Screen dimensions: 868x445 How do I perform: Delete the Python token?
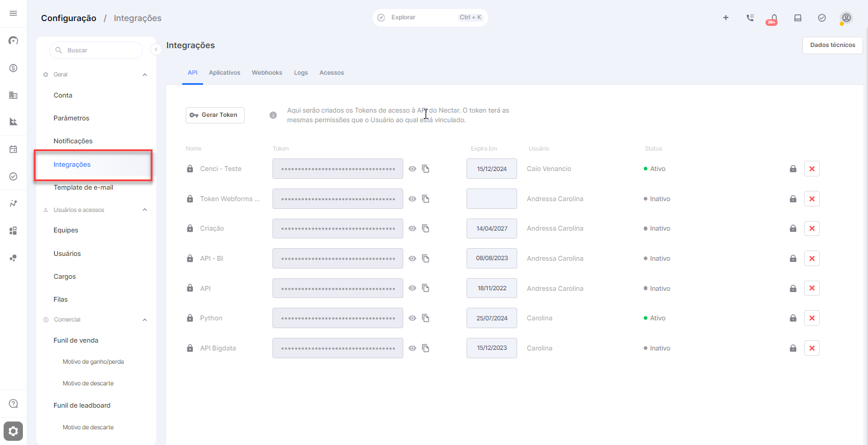pyautogui.click(x=812, y=318)
